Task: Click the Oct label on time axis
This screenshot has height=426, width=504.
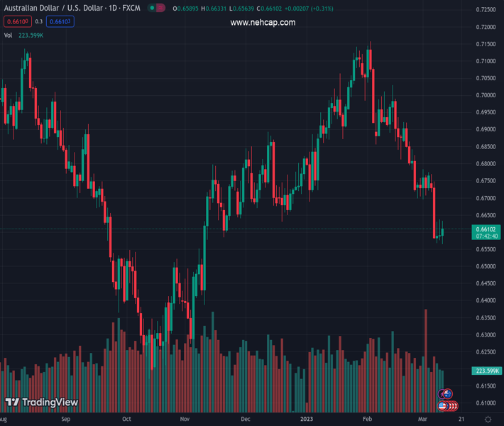Action: 126,420
